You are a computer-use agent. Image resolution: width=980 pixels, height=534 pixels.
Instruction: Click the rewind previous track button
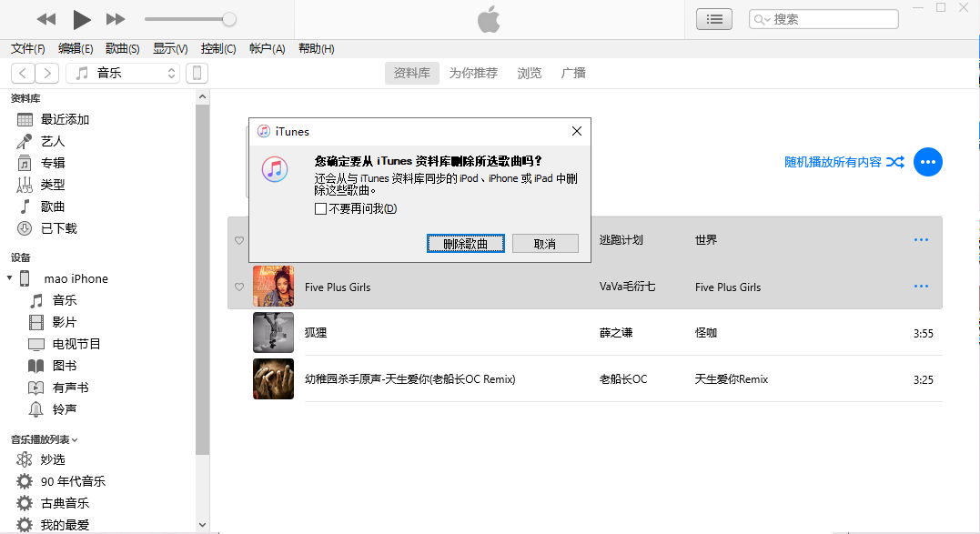(x=46, y=19)
